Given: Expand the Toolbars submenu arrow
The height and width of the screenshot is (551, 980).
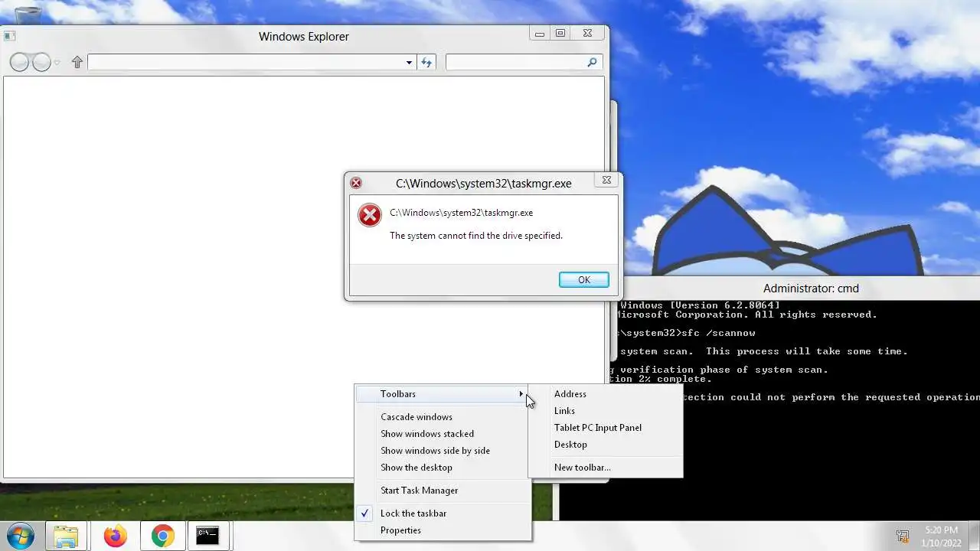Looking at the screenshot, I should 521,394.
